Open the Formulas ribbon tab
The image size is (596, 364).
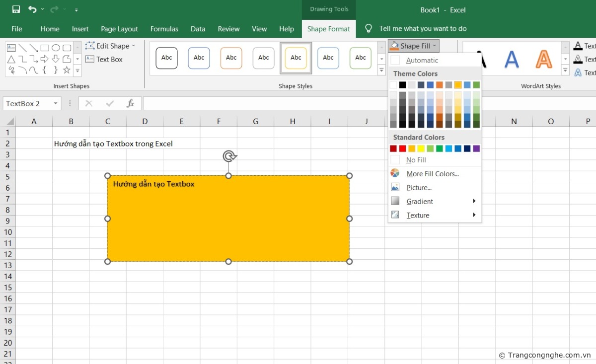click(164, 29)
